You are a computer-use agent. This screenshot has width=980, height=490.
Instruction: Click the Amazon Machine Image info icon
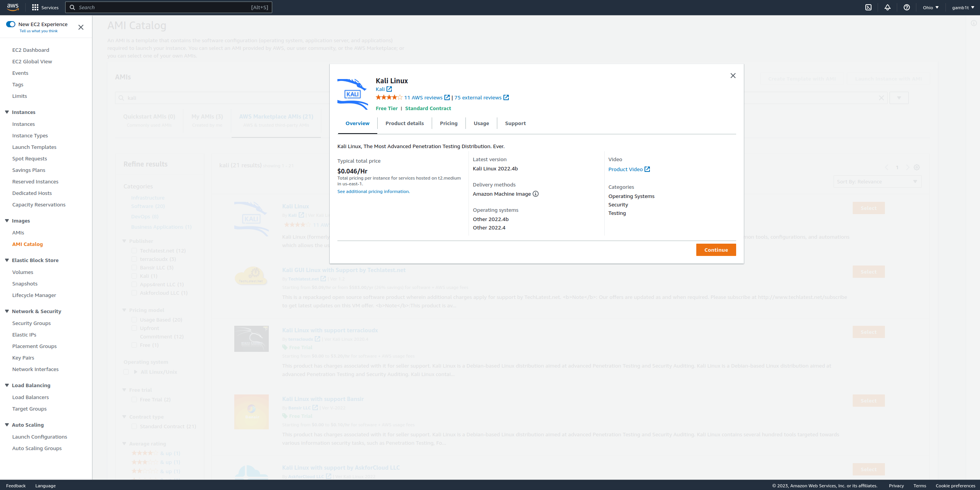click(536, 194)
